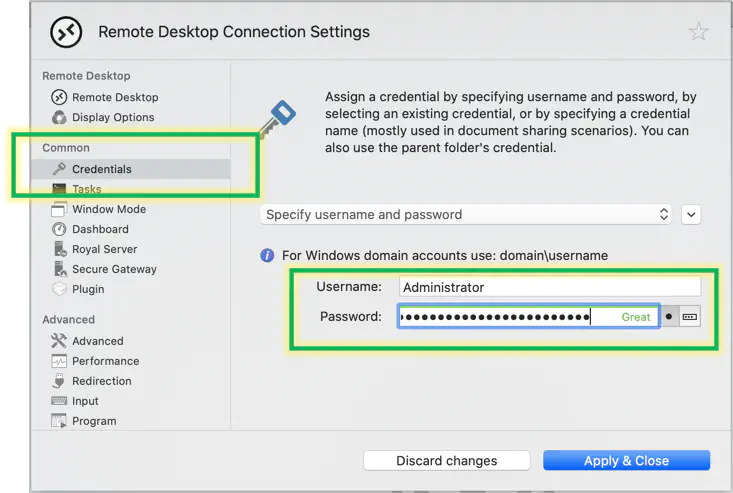Open the password generator button
The height and width of the screenshot is (493, 733).
tap(690, 317)
